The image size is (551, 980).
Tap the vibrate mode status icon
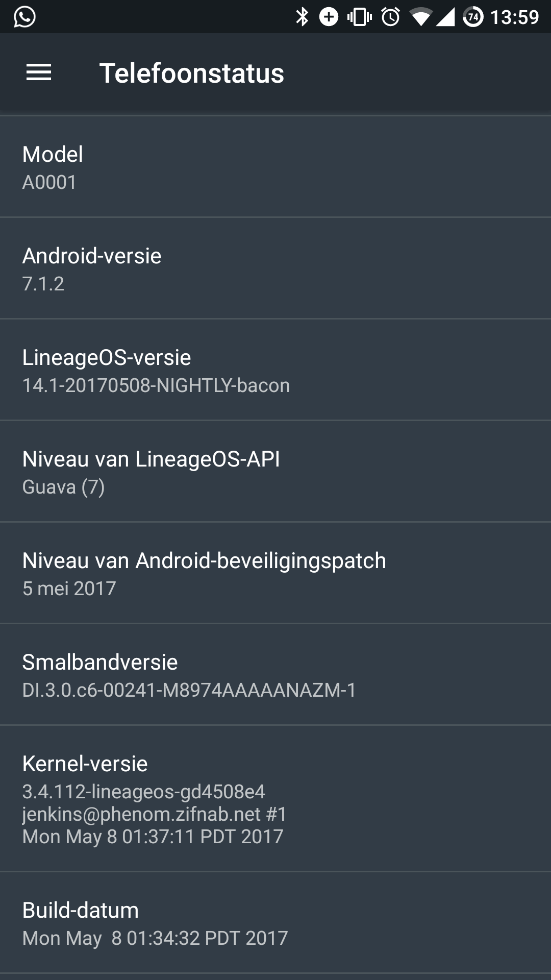359,17
